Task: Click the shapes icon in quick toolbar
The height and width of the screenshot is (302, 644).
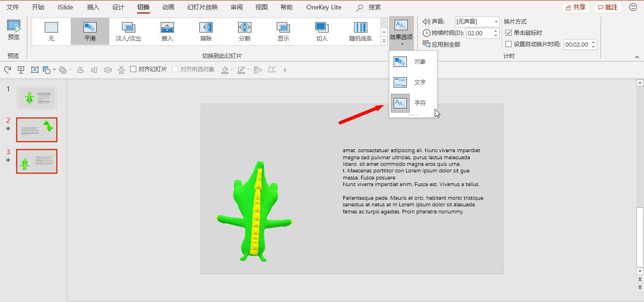Action: tap(47, 70)
